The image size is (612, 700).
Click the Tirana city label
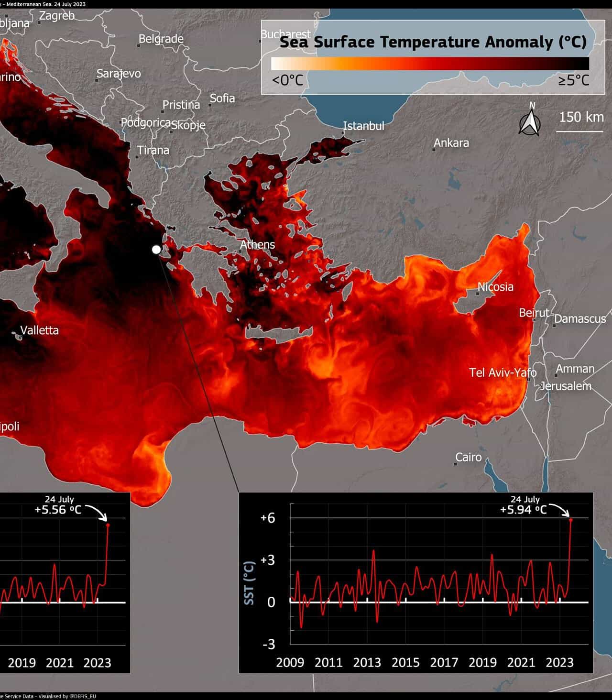(x=153, y=150)
